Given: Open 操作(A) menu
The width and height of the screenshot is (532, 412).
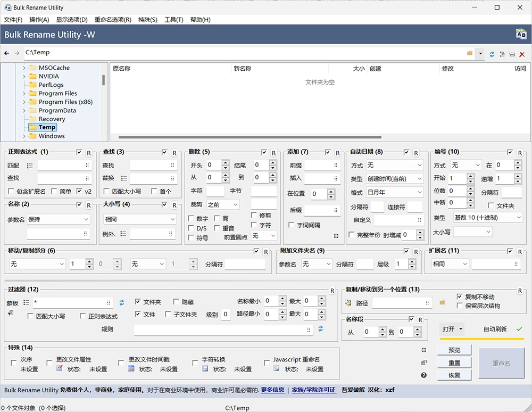Looking at the screenshot, I should [39, 20].
